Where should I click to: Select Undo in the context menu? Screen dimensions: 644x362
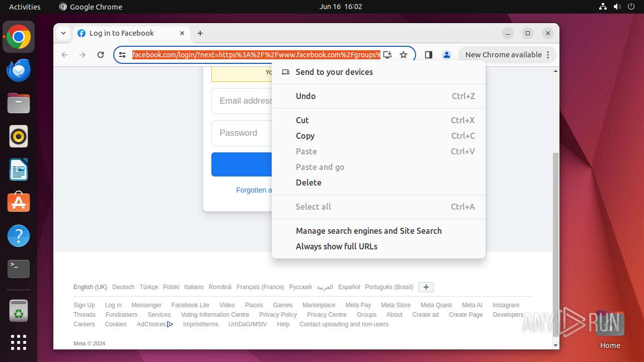pos(378,96)
